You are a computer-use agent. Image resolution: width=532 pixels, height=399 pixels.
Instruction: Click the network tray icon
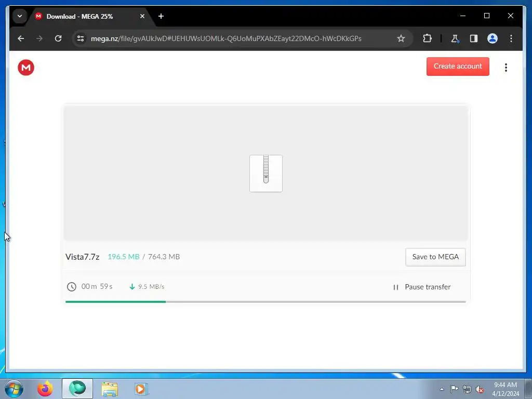click(x=467, y=389)
